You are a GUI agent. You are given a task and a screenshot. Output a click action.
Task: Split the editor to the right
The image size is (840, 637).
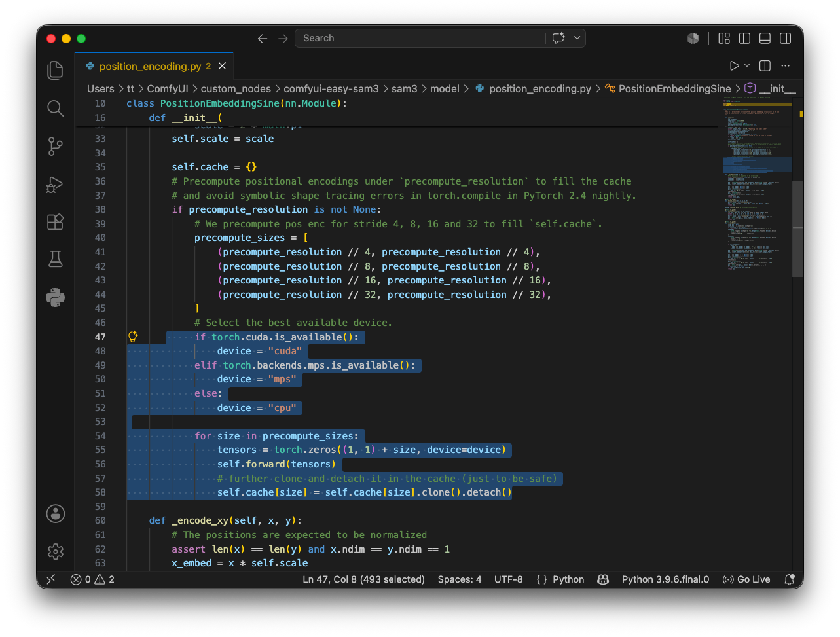[x=765, y=65]
